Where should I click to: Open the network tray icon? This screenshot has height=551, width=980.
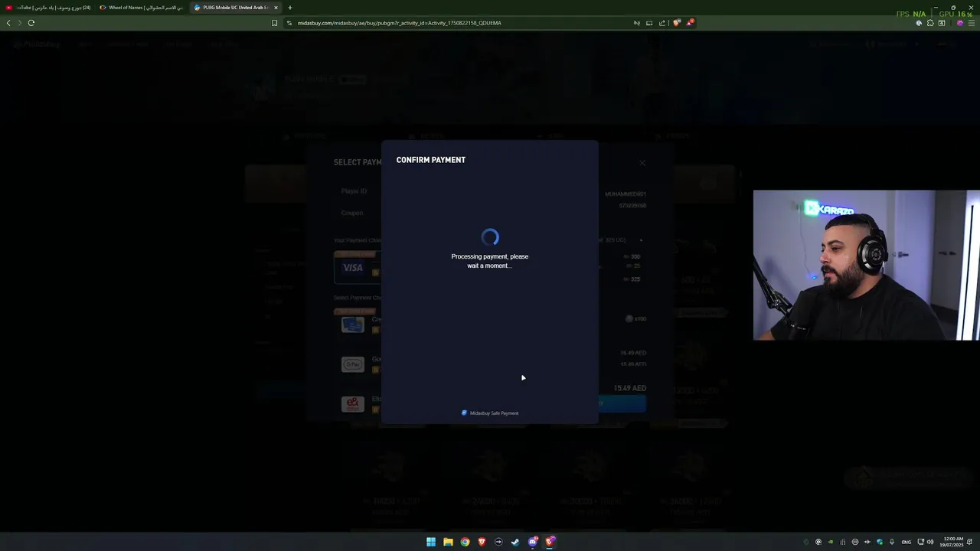(921, 542)
